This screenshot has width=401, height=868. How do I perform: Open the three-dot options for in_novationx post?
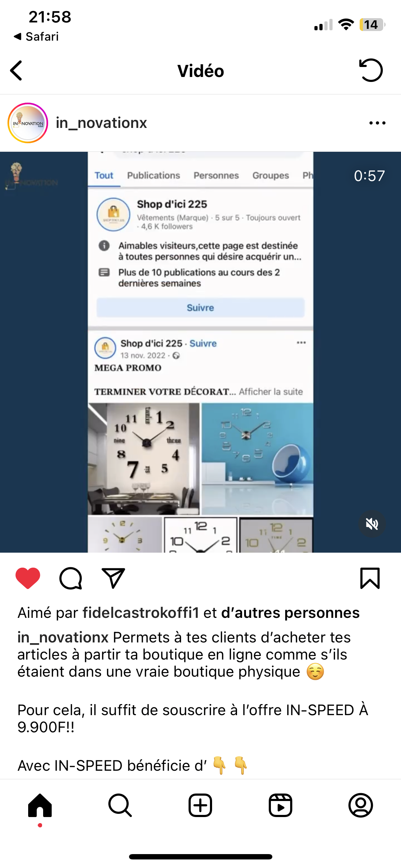point(377,123)
